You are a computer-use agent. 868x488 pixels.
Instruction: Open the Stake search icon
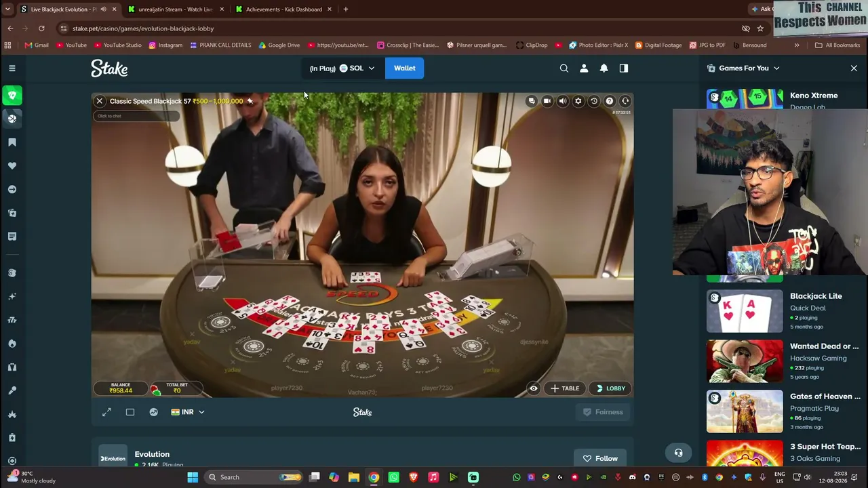pos(564,68)
